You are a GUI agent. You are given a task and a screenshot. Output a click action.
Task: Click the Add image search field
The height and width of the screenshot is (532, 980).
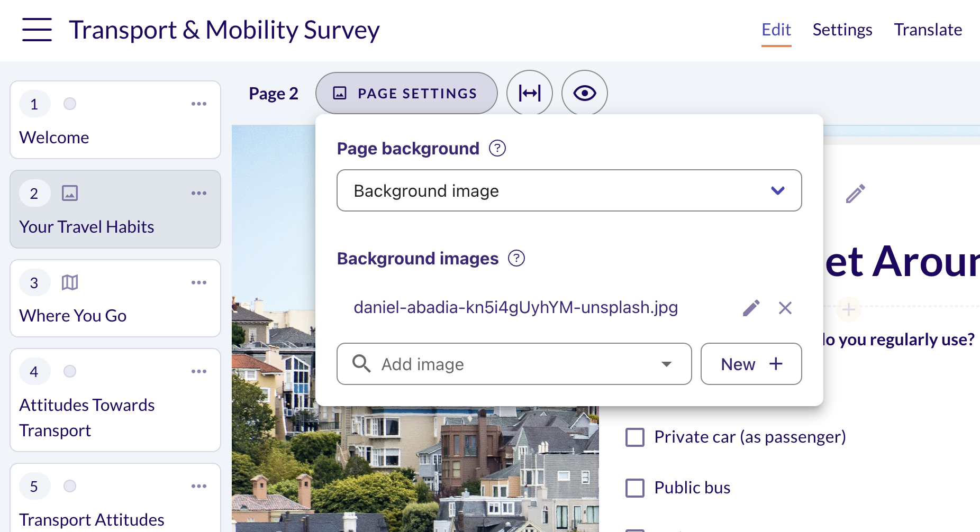click(x=514, y=364)
